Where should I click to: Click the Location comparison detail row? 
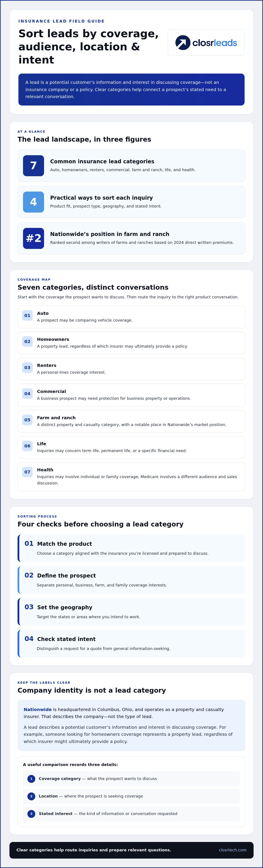coord(131,796)
